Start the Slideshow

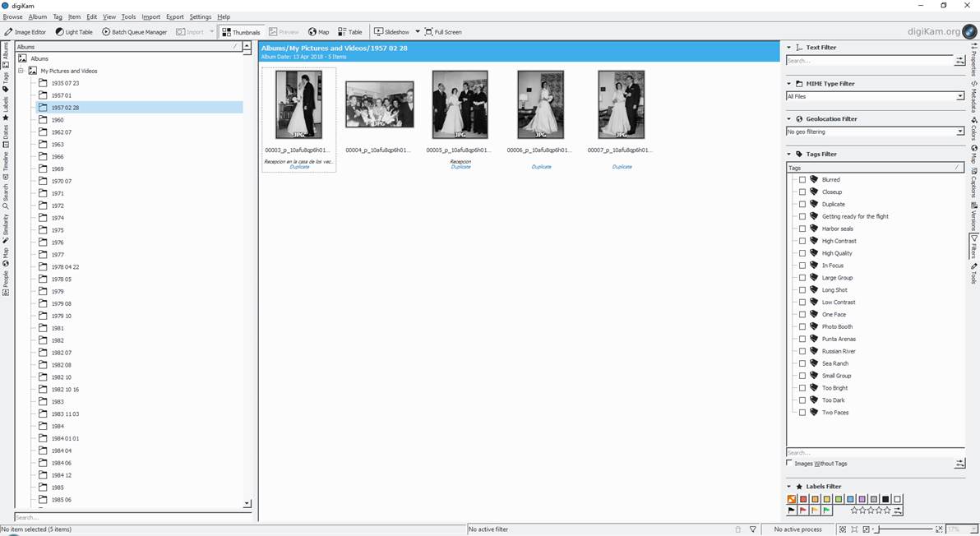(391, 32)
